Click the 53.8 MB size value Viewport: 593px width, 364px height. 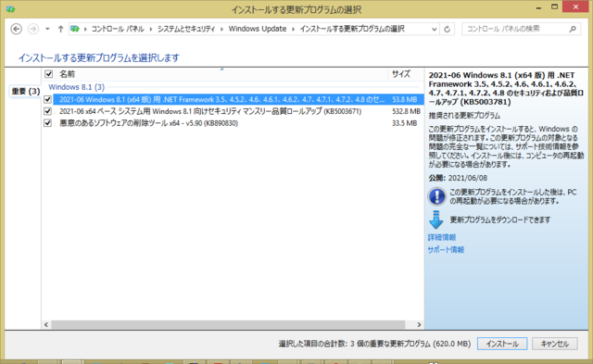pos(404,99)
